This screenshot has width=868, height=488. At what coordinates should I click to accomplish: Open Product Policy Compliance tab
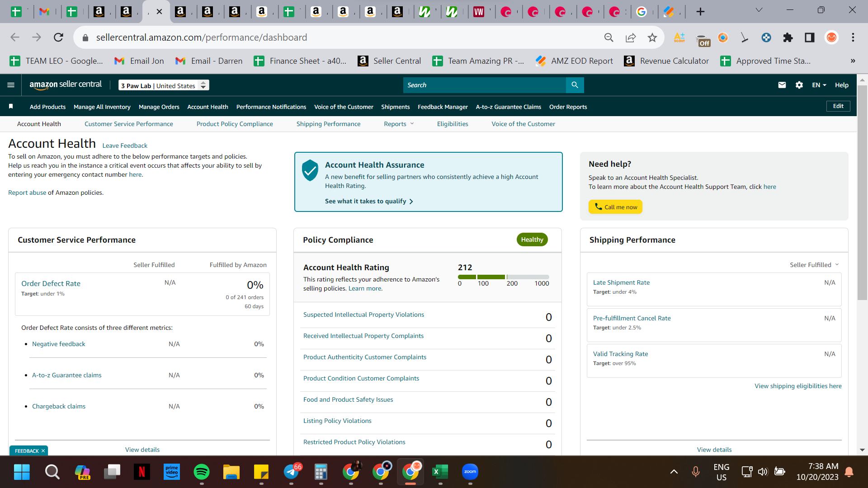point(235,124)
